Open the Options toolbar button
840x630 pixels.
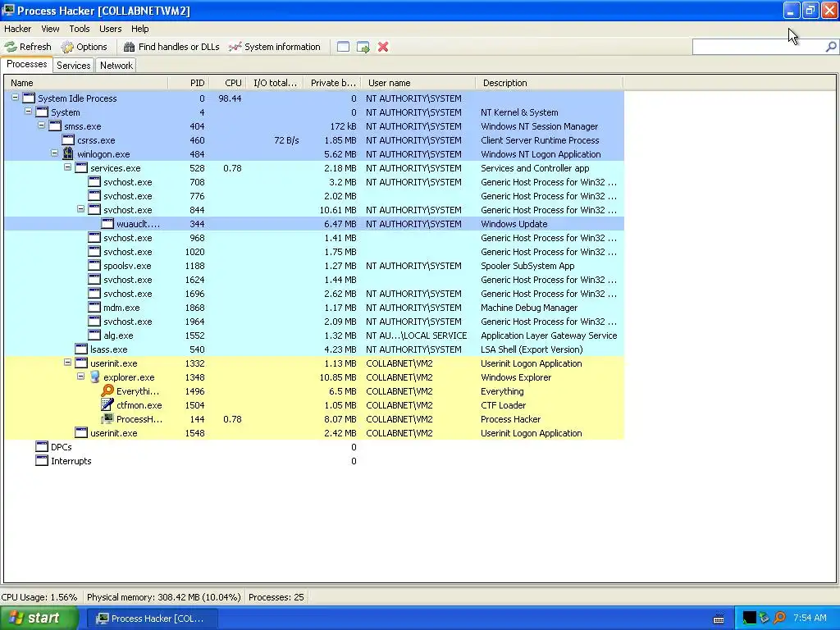coord(84,47)
